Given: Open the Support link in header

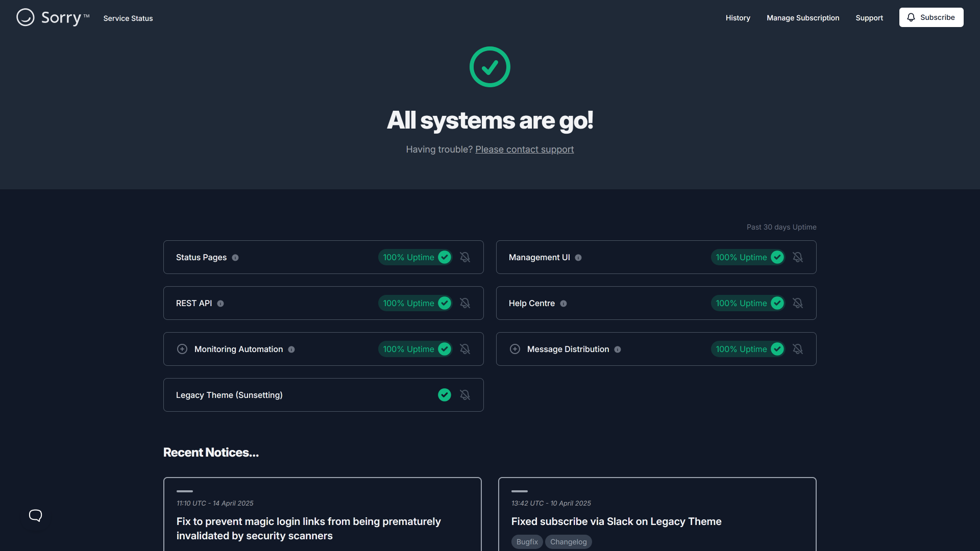Looking at the screenshot, I should pos(869,18).
